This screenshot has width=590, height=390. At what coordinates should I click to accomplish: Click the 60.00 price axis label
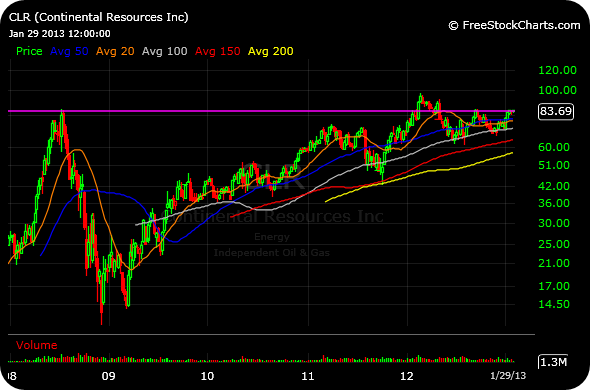pos(554,147)
